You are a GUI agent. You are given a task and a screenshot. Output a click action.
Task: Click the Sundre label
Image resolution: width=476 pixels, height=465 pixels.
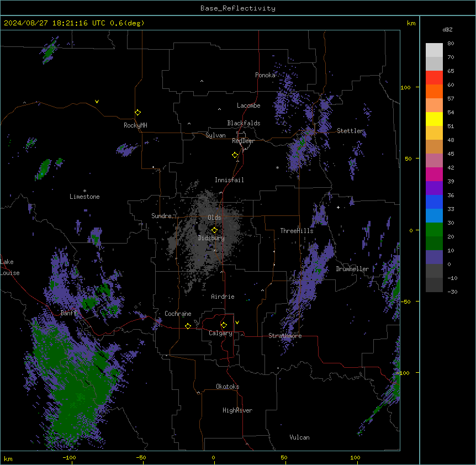pos(161,216)
